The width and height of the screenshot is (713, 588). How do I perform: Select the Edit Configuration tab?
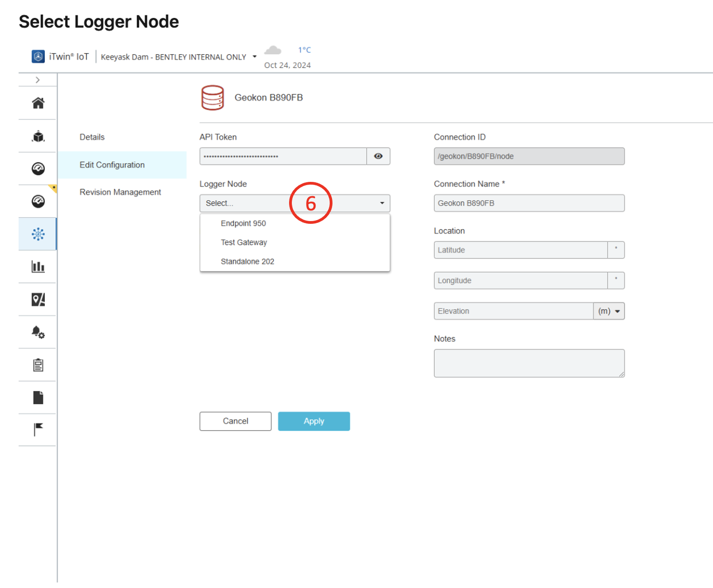pos(122,165)
